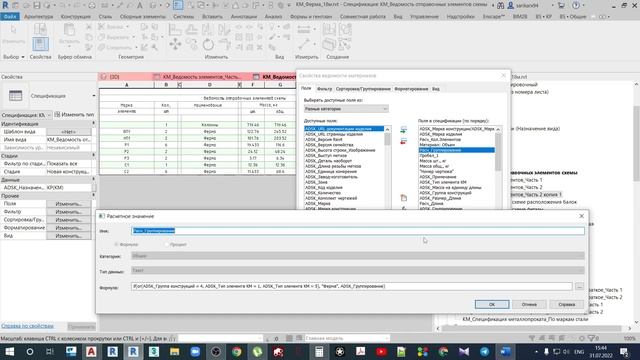
Task: Click the Справка button
Action: pos(567,304)
